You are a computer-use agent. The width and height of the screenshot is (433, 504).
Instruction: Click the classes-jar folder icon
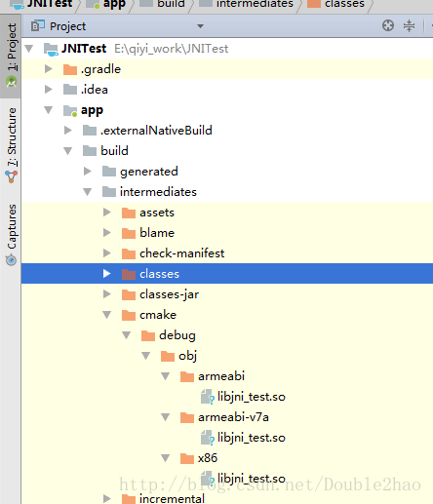pyautogui.click(x=129, y=294)
